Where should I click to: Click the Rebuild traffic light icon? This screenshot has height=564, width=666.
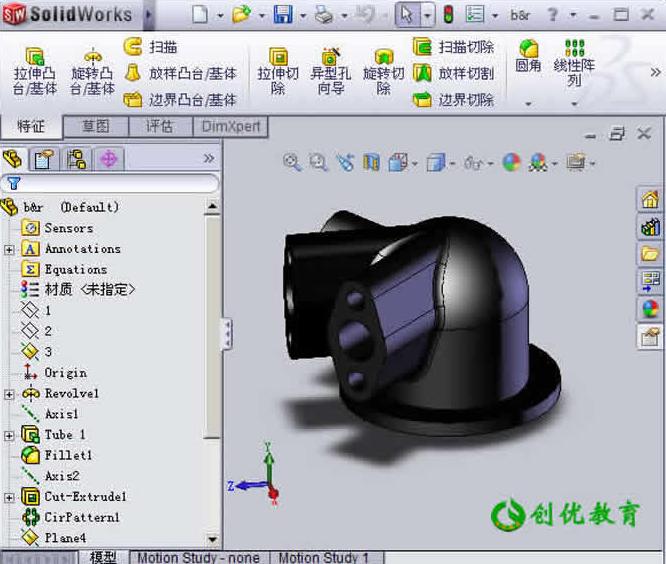click(448, 15)
